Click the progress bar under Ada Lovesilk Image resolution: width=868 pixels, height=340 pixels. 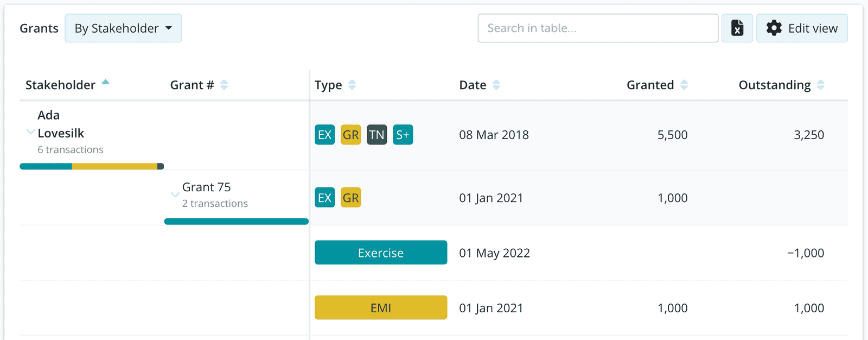click(91, 166)
